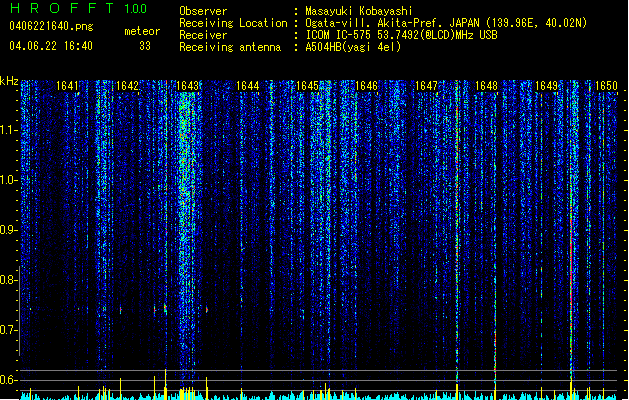Click the 'Receiver' field label
629x400 pixels.
203,35
